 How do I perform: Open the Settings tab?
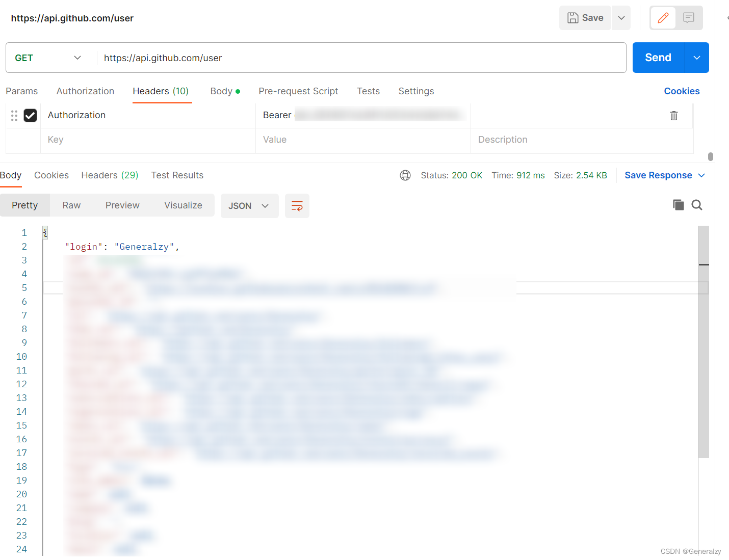[x=416, y=91]
